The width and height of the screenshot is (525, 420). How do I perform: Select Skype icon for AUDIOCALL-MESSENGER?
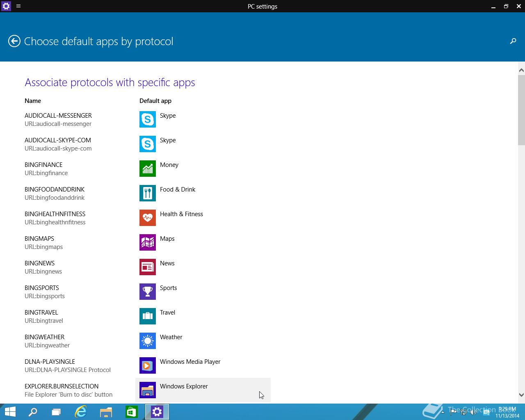(148, 119)
